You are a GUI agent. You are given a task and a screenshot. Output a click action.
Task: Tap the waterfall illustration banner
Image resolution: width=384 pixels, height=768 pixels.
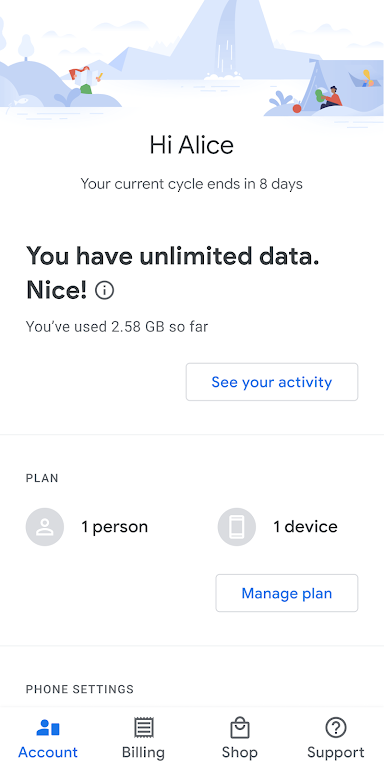tap(192, 61)
